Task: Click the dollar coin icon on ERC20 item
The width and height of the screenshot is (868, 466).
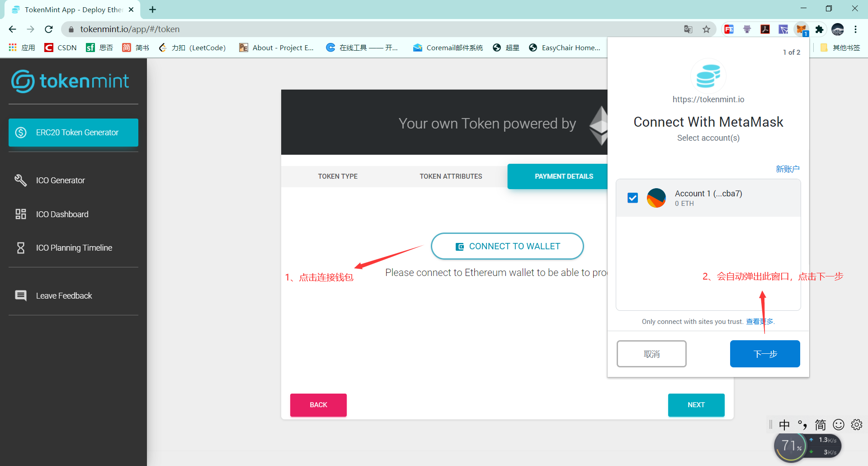Action: click(21, 133)
